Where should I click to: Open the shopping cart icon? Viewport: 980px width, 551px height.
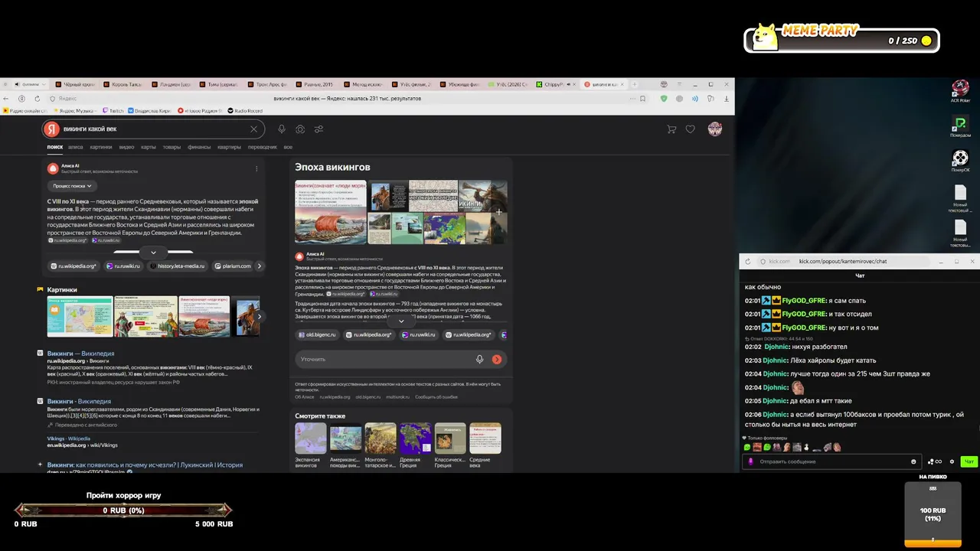coord(671,129)
